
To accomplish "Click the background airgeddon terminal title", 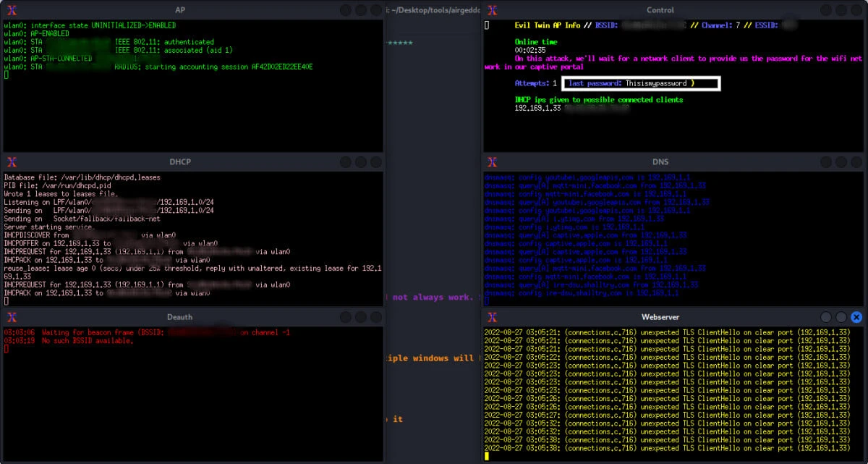I will [434, 10].
